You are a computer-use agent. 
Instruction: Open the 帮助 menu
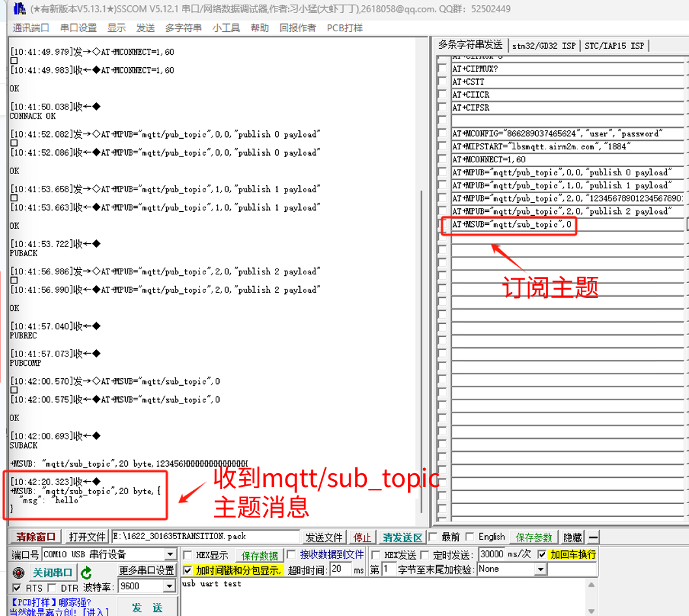click(x=259, y=28)
